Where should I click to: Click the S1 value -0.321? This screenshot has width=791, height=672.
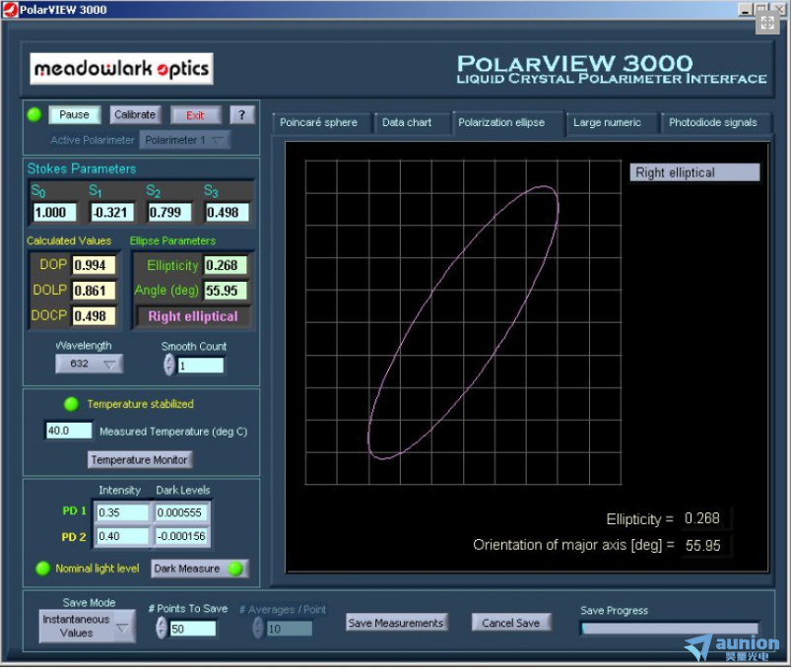[x=112, y=214]
